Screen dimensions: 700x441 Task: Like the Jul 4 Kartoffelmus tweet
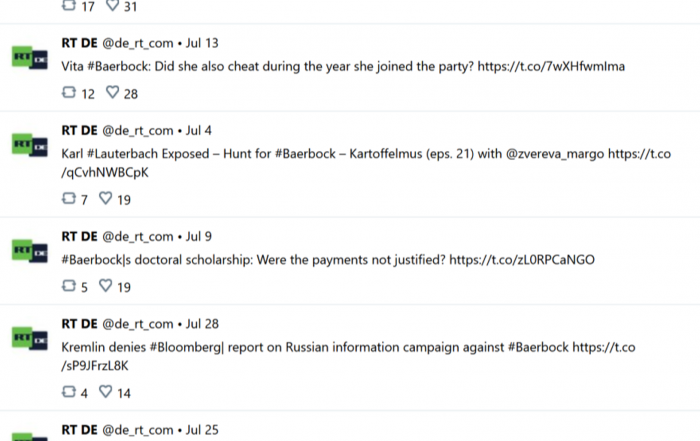pos(105,198)
